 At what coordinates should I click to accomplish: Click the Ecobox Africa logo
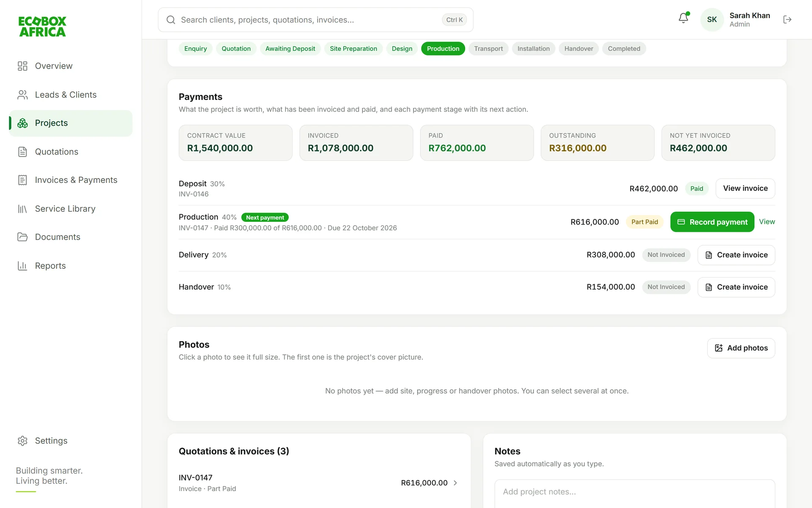[x=42, y=27]
